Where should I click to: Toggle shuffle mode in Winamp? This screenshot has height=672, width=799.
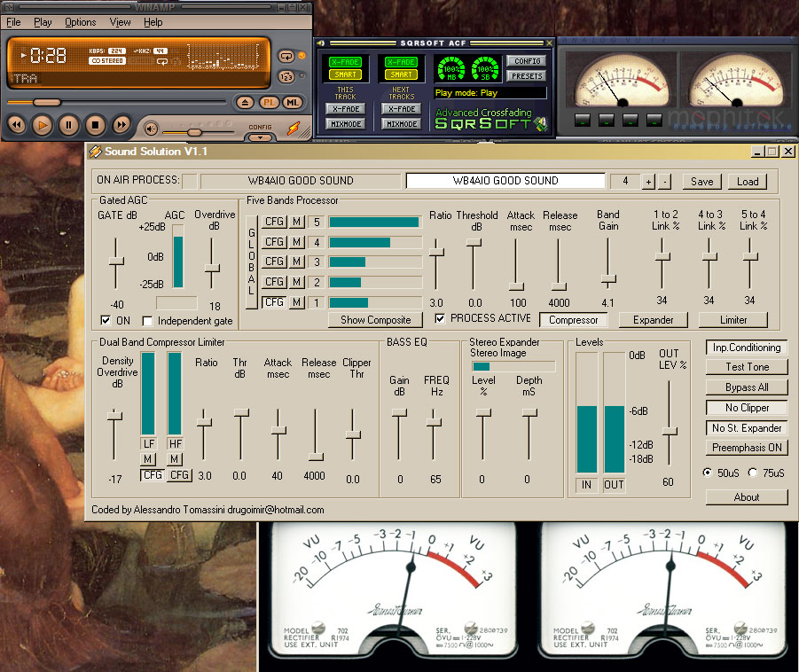pyautogui.click(x=286, y=77)
